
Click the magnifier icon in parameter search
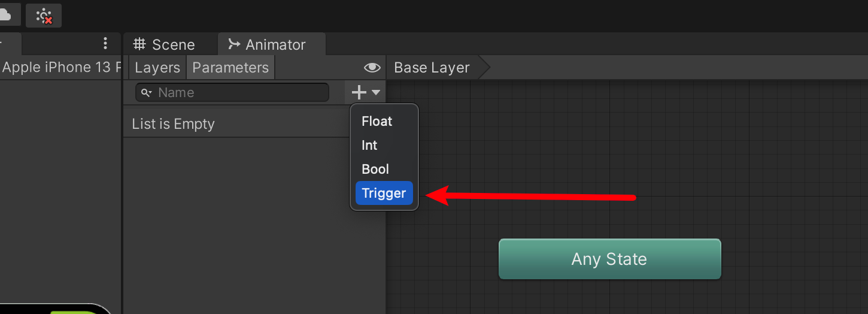point(147,93)
